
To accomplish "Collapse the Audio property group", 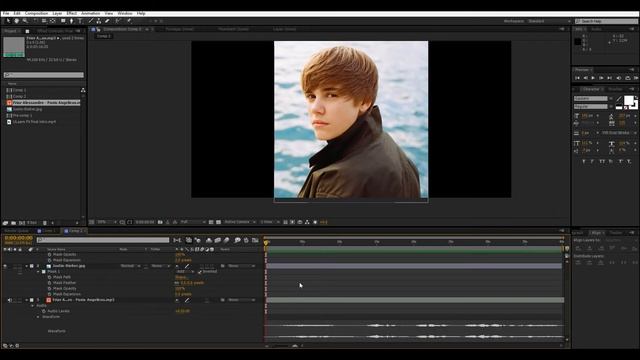I will tap(33, 306).
